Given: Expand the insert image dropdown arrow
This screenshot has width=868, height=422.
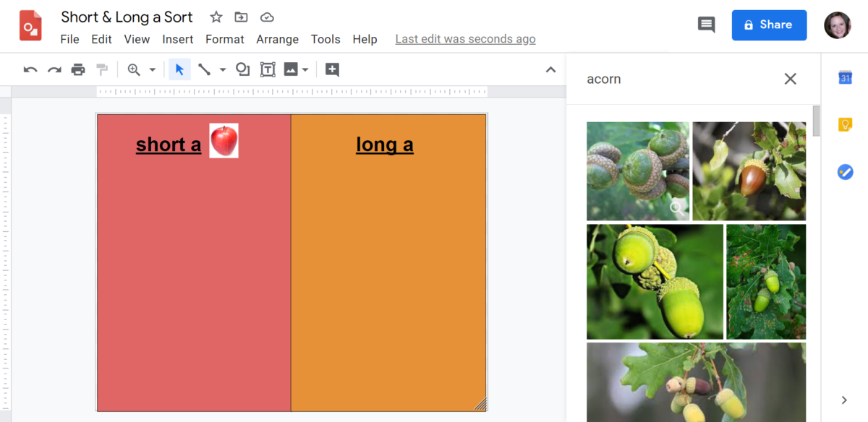Looking at the screenshot, I should click(305, 69).
